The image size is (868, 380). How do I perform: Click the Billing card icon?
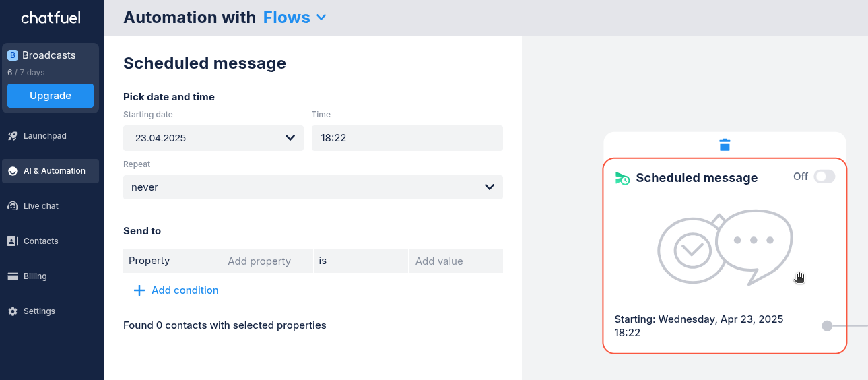[12, 276]
